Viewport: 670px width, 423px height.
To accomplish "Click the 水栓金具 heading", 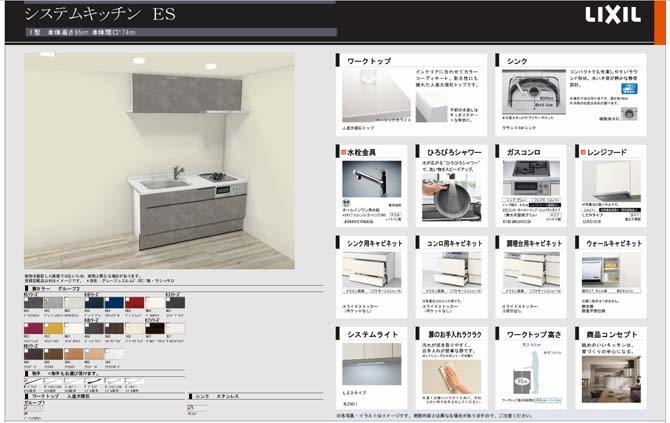I will (x=361, y=152).
